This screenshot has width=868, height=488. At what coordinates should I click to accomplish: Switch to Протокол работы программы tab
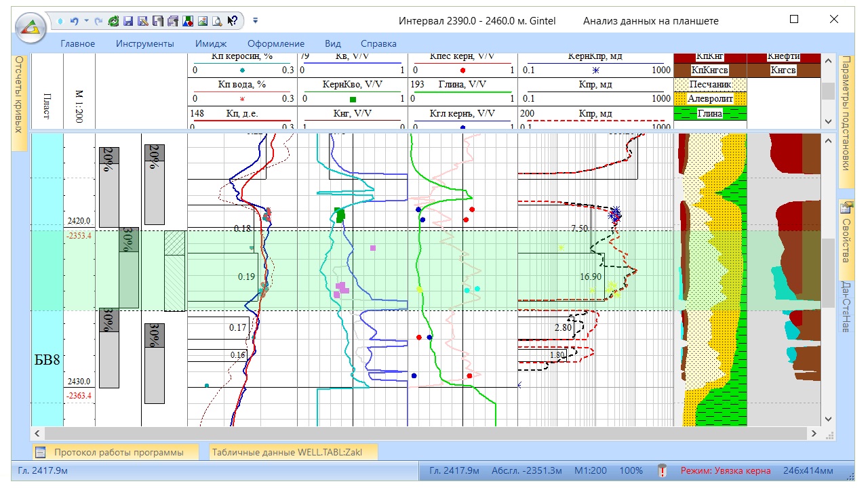point(117,452)
